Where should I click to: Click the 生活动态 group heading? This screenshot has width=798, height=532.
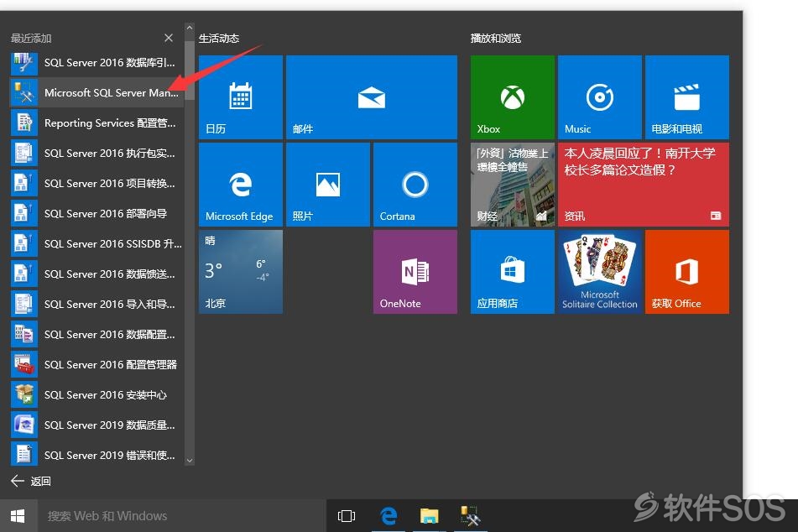pyautogui.click(x=219, y=39)
